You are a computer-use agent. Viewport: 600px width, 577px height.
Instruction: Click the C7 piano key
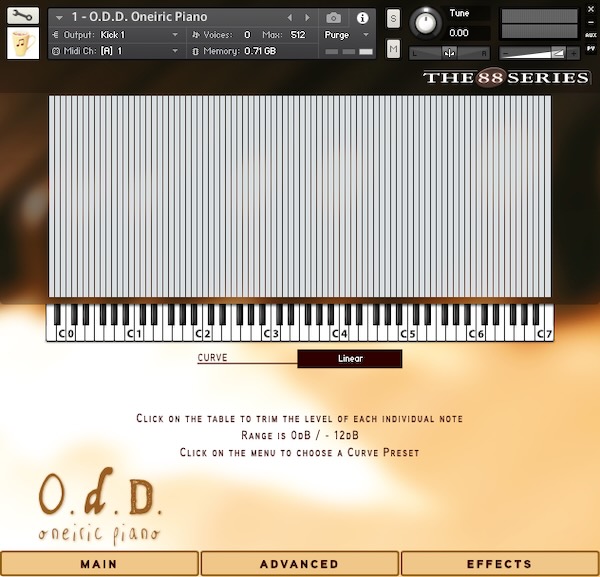[x=540, y=334]
